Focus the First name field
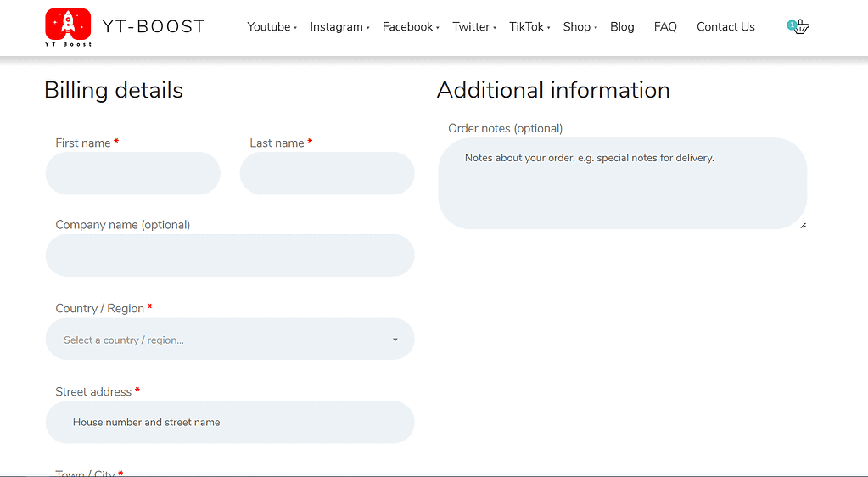Viewport: 868px width, 477px height. (133, 173)
